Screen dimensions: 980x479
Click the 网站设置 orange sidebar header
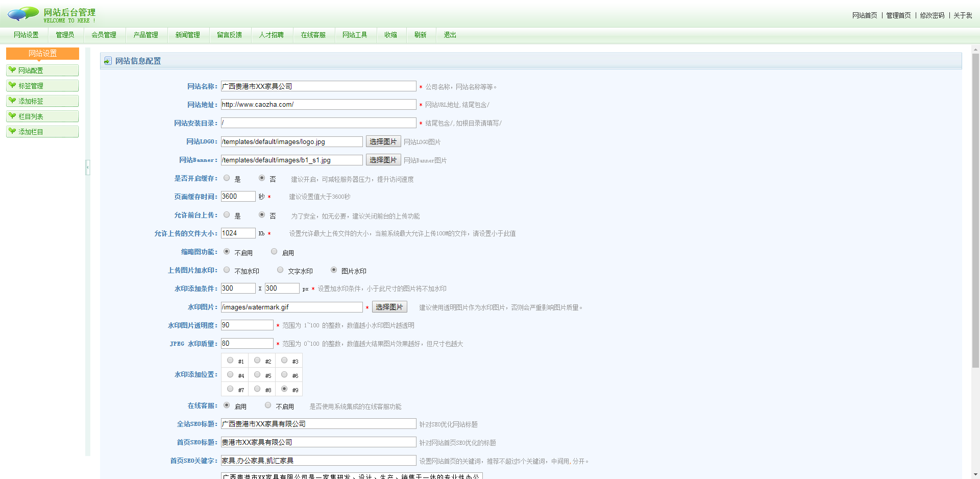click(42, 54)
